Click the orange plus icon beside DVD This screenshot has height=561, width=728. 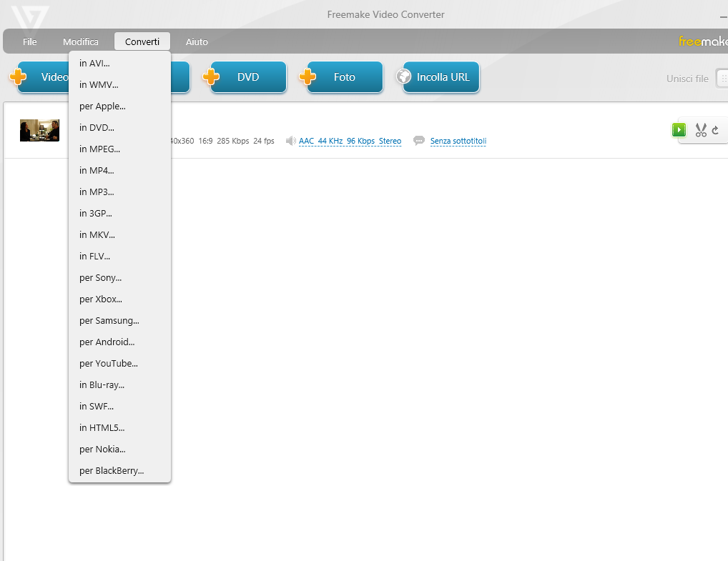[210, 77]
